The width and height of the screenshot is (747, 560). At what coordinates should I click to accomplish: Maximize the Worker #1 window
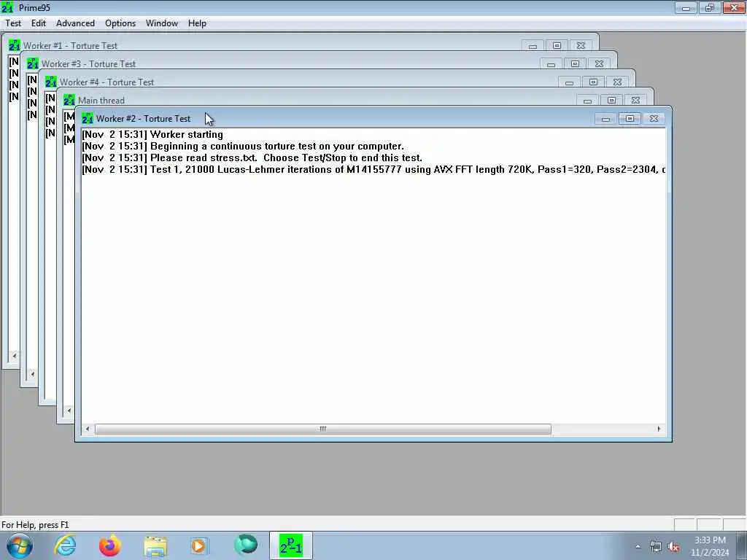557,46
